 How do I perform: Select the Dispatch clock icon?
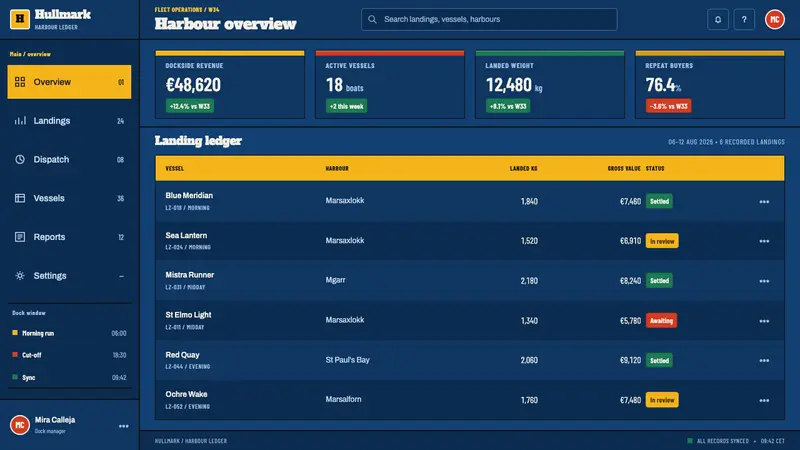pyautogui.click(x=20, y=159)
